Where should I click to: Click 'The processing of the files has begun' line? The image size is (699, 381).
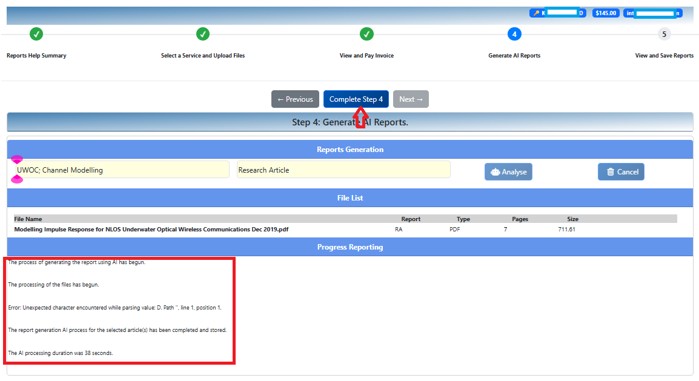(x=53, y=285)
